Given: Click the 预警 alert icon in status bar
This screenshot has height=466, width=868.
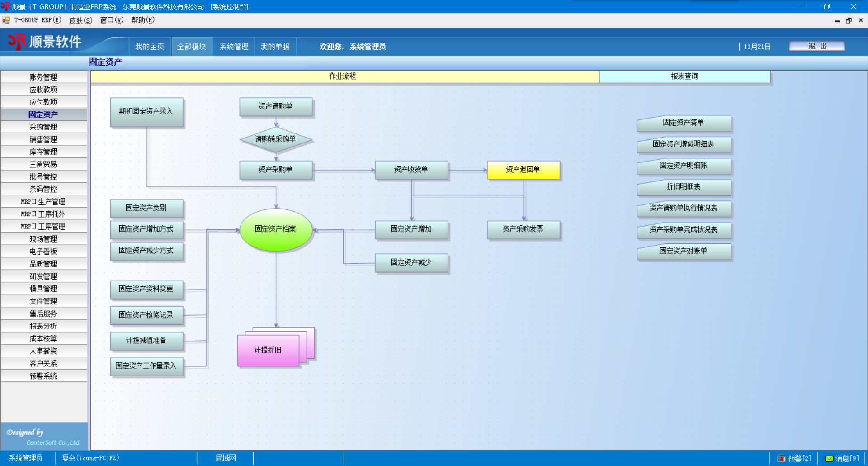Looking at the screenshot, I should point(781,458).
